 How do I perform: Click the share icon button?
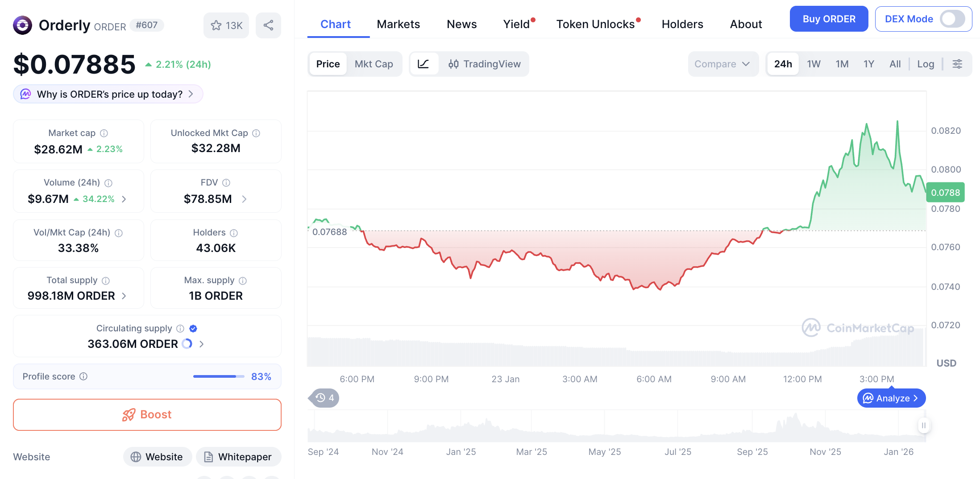point(268,25)
